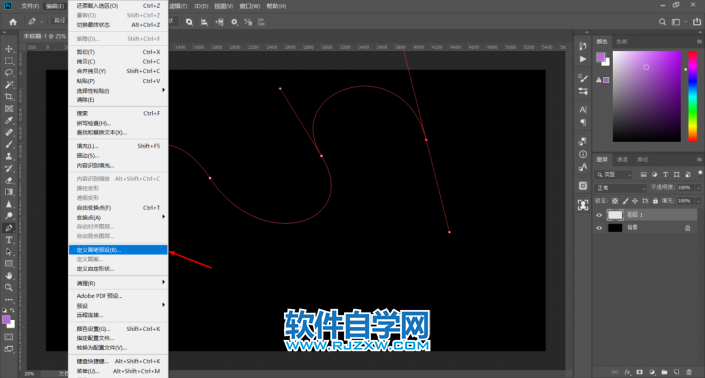Select the Frame tool
705x378 pixels.
[x=9, y=108]
